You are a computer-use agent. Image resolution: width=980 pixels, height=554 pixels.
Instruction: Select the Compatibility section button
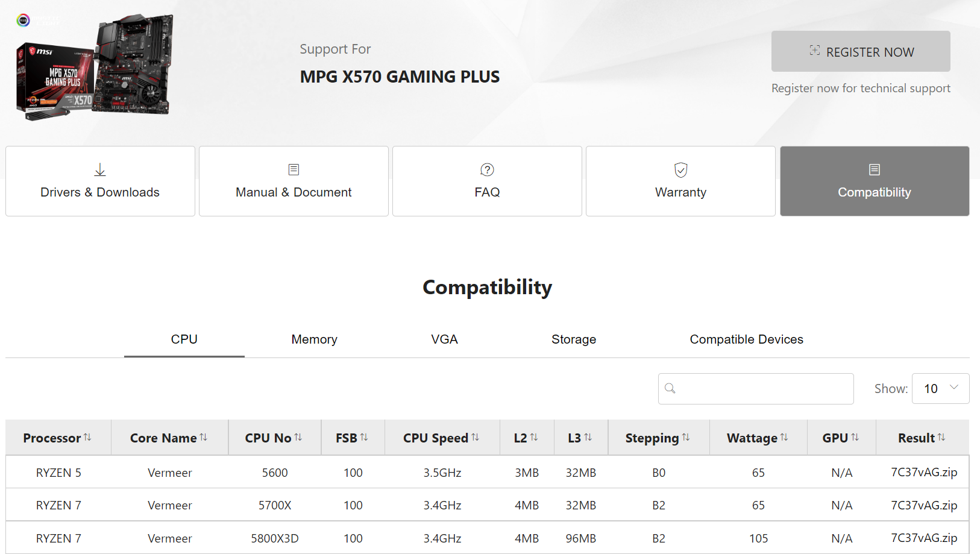tap(875, 181)
